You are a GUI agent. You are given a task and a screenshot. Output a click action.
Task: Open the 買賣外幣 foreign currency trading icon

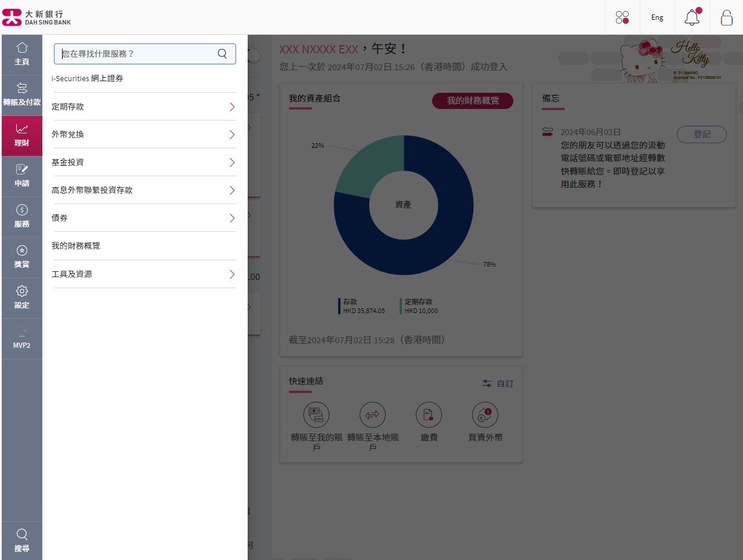(x=485, y=414)
